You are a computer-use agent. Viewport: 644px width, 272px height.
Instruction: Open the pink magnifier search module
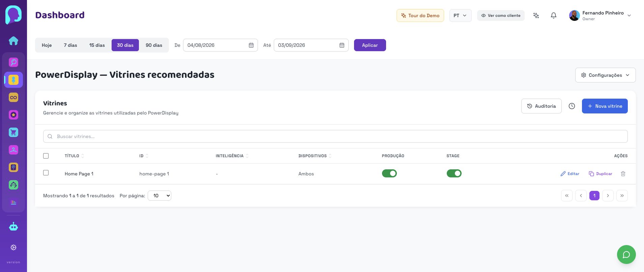[13, 62]
